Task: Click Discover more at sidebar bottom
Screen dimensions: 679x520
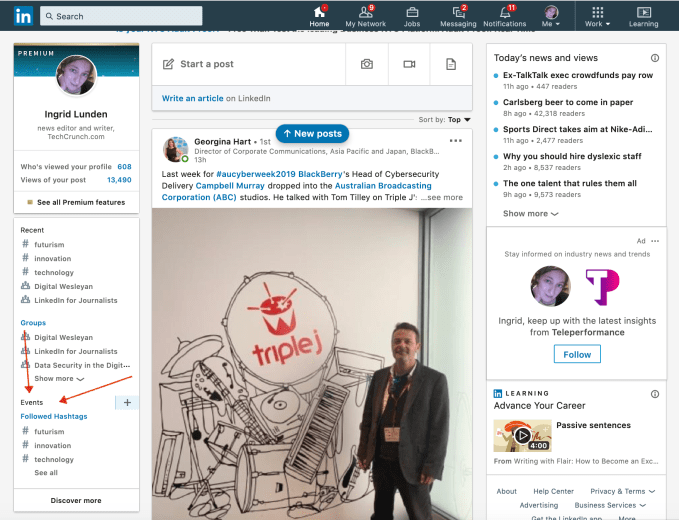Action: pos(76,500)
